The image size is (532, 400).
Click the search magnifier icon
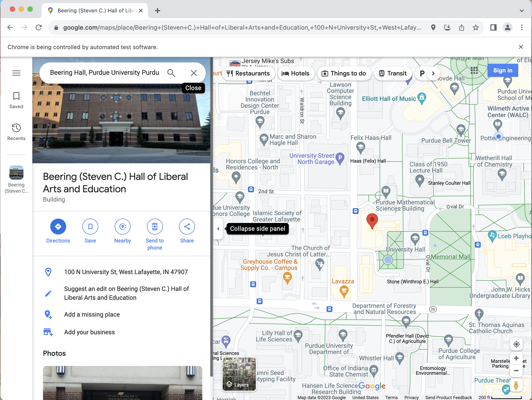(x=171, y=73)
